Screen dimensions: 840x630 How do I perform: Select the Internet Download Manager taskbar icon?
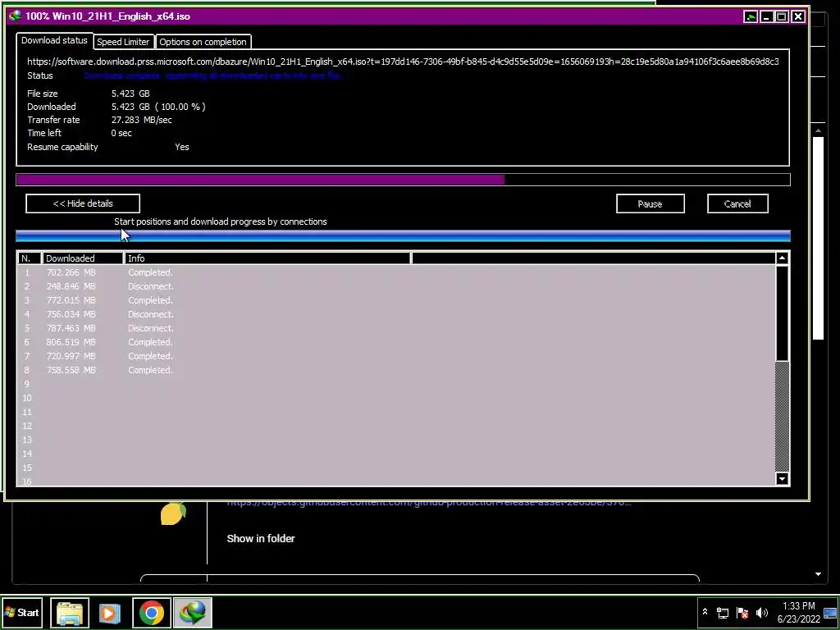coord(192,612)
